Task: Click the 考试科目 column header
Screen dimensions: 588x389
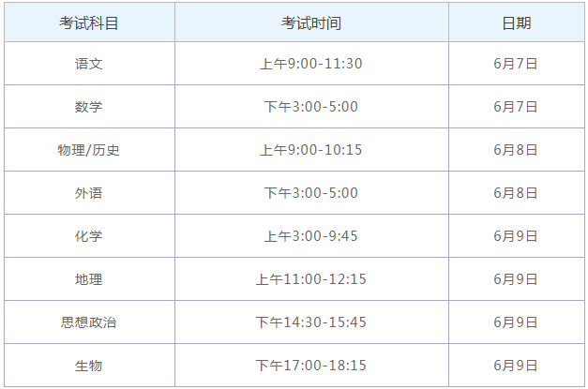Action: (89, 22)
